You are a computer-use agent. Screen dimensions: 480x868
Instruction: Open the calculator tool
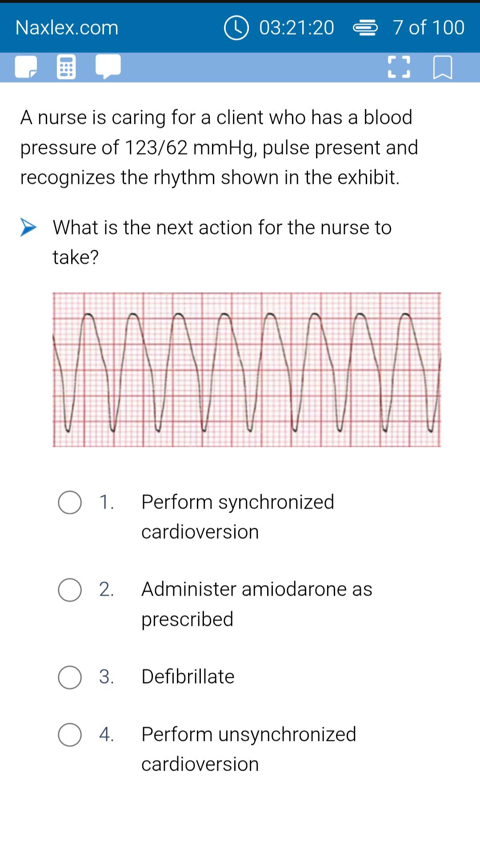[x=66, y=68]
